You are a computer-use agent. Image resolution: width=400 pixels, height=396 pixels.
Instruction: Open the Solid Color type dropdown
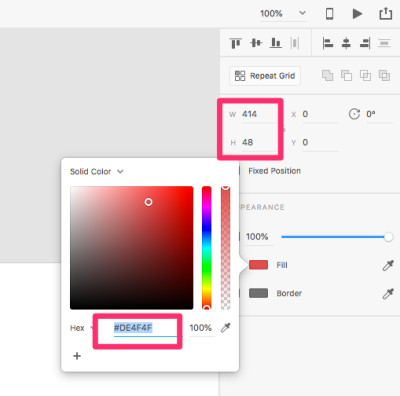(x=97, y=172)
